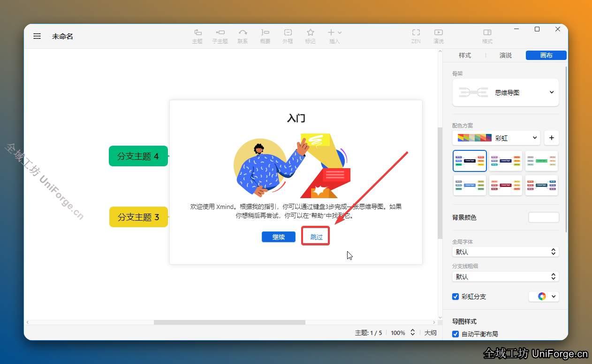Toggle the 自动平衡布局 checkbox

(x=455, y=334)
